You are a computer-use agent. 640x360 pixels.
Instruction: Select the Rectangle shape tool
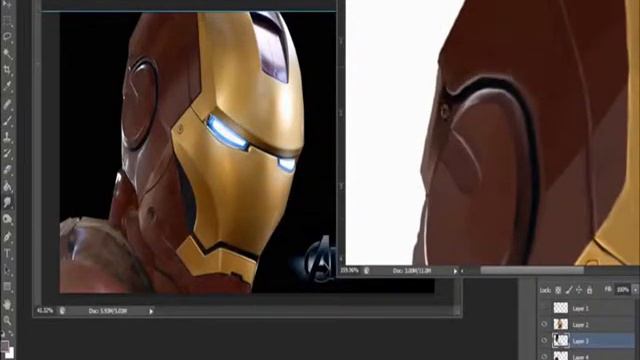7,287
